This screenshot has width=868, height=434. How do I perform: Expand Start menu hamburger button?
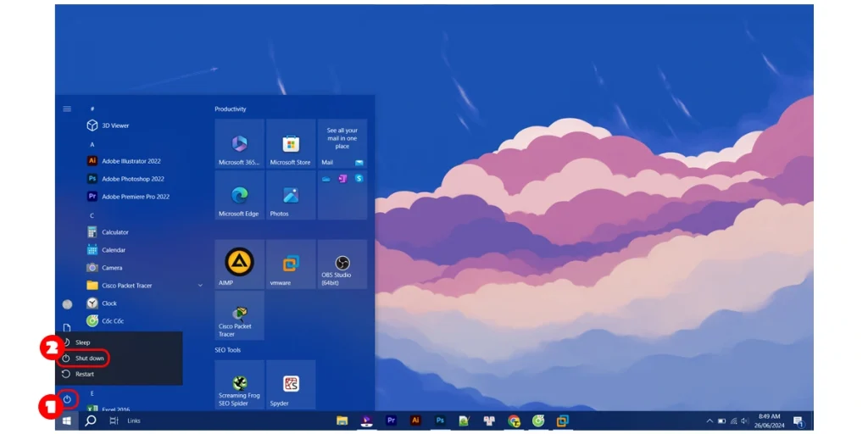click(67, 109)
